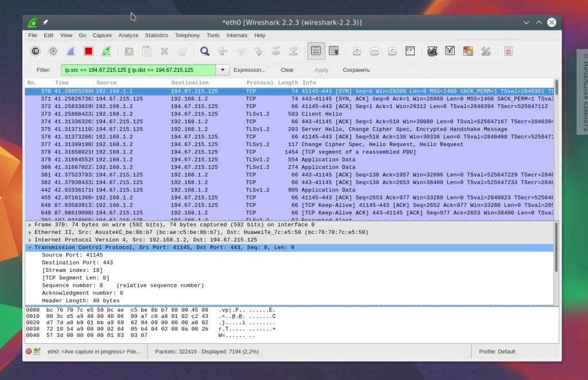The width and height of the screenshot is (588, 380).
Task: Toggle auto scroll during live capture
Action: (x=334, y=51)
